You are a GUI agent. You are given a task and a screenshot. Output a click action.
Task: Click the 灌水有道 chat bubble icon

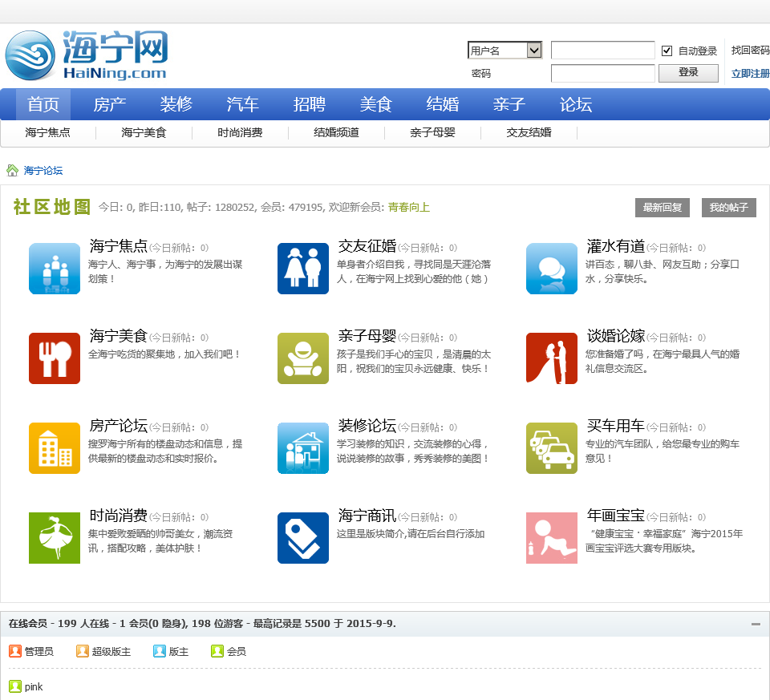[552, 269]
